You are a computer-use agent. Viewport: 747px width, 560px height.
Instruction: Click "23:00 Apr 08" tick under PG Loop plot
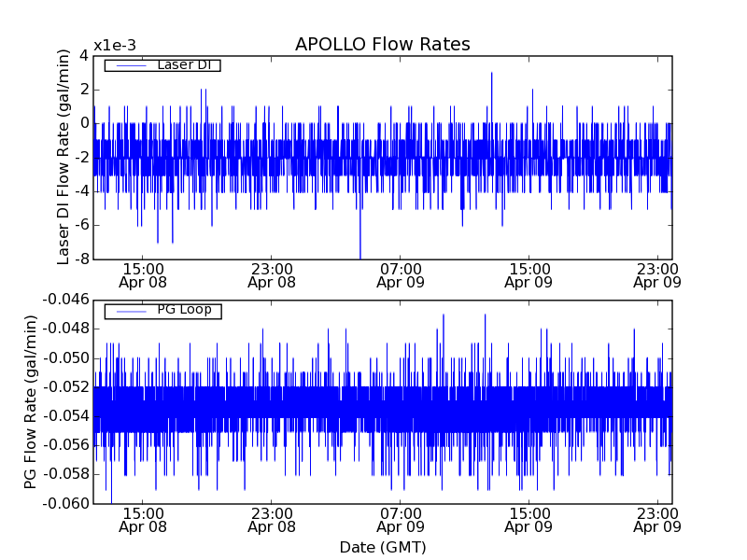point(272,521)
